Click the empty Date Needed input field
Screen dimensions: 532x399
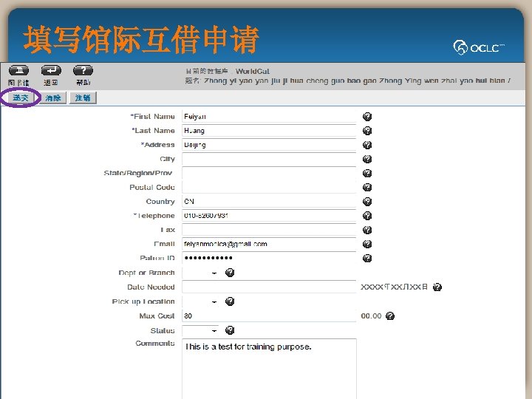269,287
